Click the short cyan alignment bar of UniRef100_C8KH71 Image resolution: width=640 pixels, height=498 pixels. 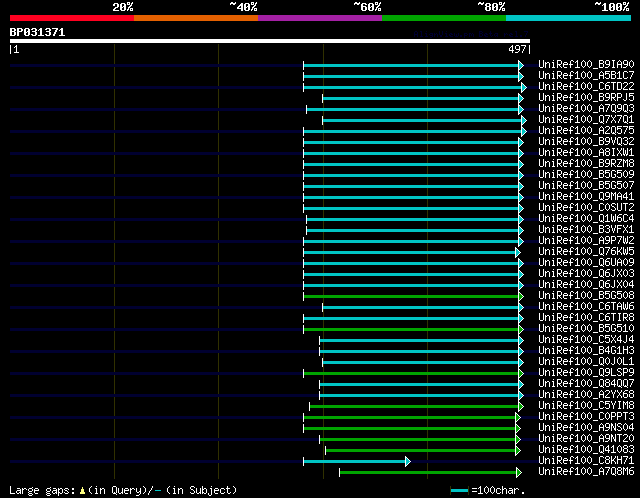tap(356, 462)
